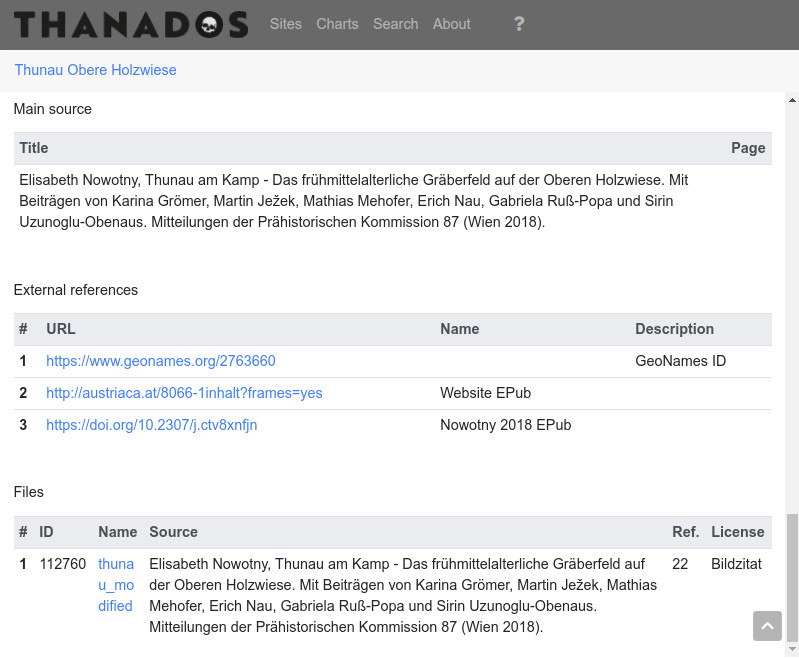This screenshot has width=799, height=659.
Task: Click the GeoNames ID description cell
Action: point(680,361)
